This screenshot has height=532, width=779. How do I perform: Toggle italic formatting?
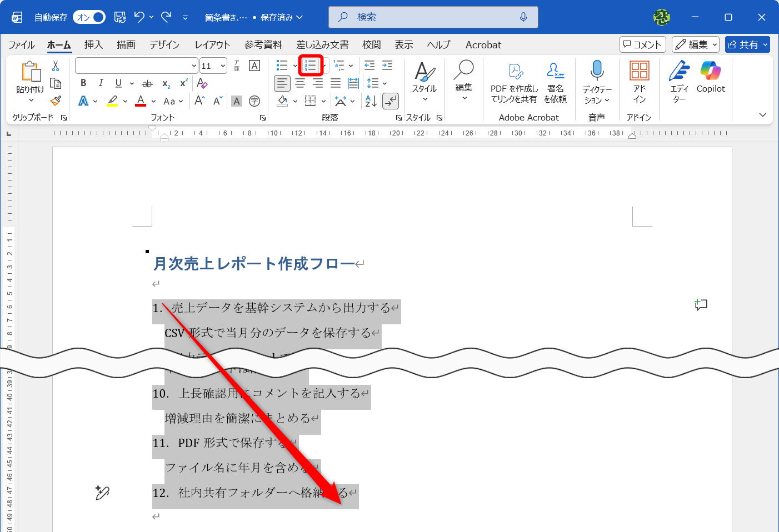[x=101, y=83]
